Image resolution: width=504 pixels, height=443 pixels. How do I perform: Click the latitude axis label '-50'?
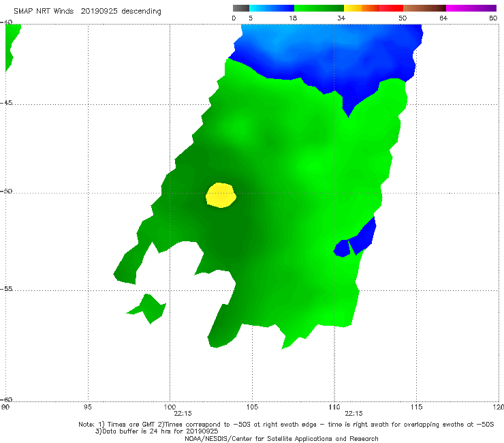coord(6,191)
